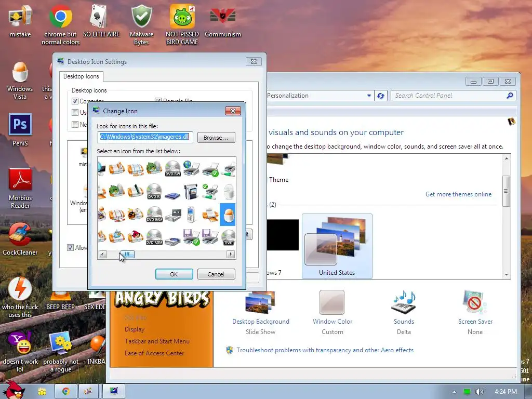
Task: Click the themes list scroll up arrow
Action: 506,158
